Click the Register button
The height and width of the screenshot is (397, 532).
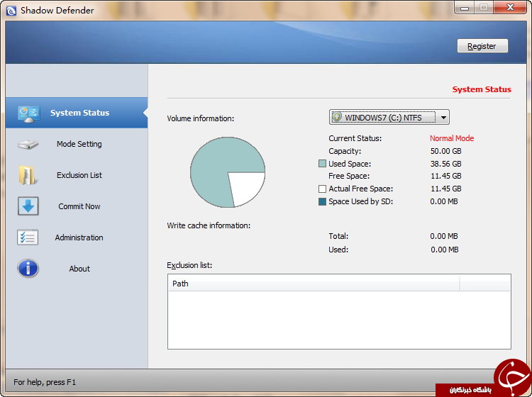coord(482,46)
